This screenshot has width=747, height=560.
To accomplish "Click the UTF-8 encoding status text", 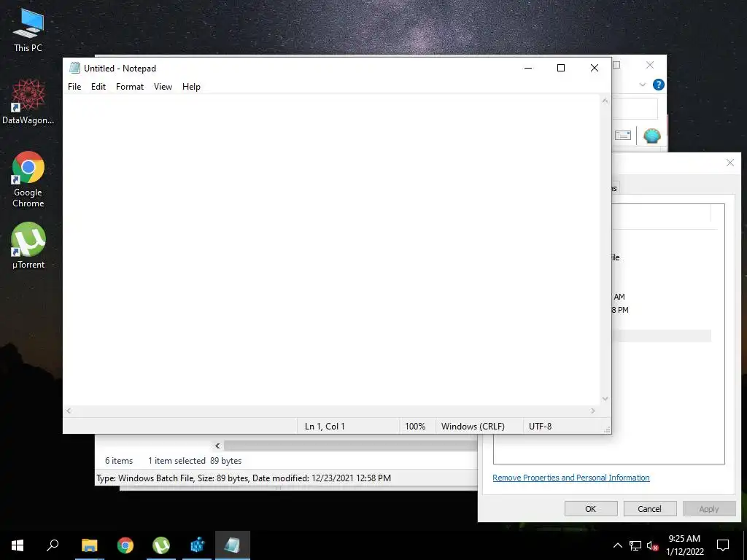I will [x=540, y=426].
